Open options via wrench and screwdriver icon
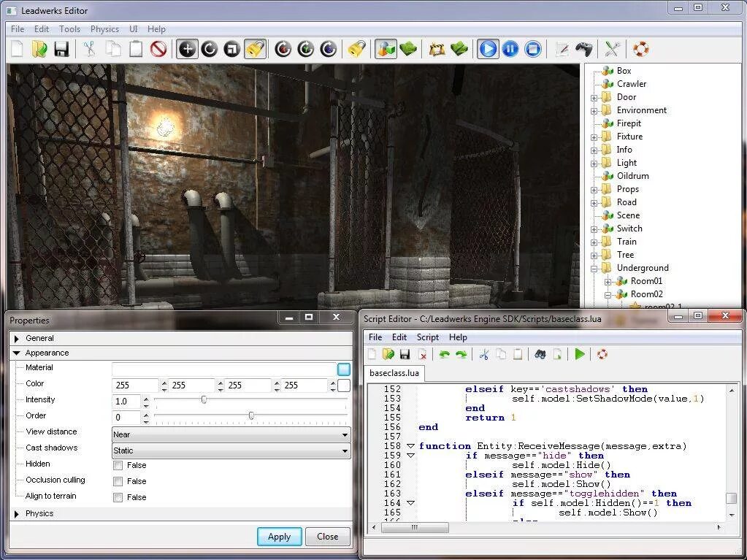 point(612,49)
